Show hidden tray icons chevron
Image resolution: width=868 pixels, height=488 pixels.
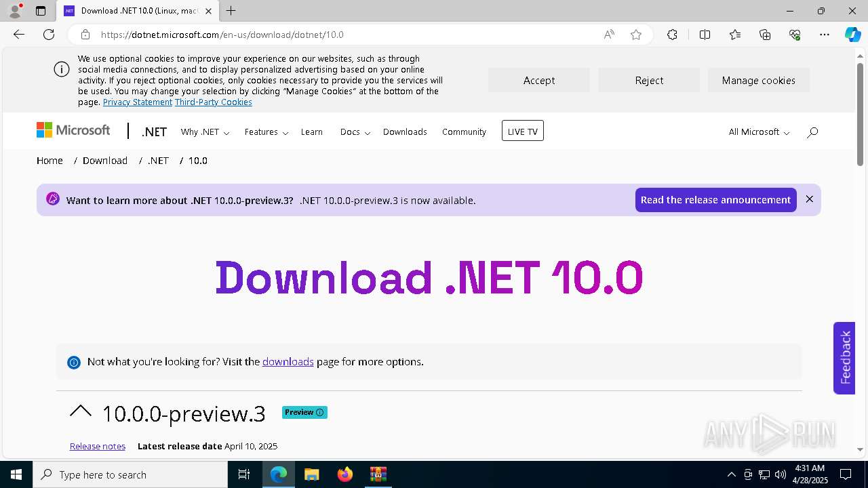731,474
